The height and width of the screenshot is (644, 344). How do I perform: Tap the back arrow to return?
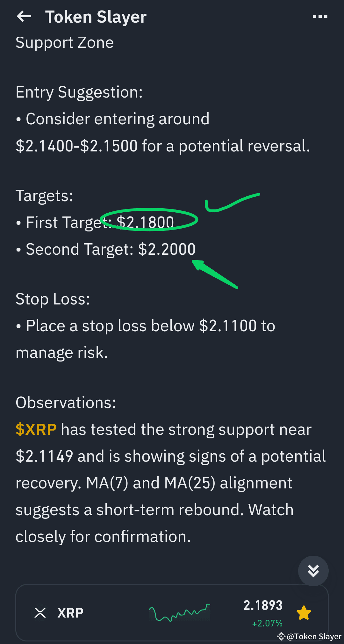(24, 17)
